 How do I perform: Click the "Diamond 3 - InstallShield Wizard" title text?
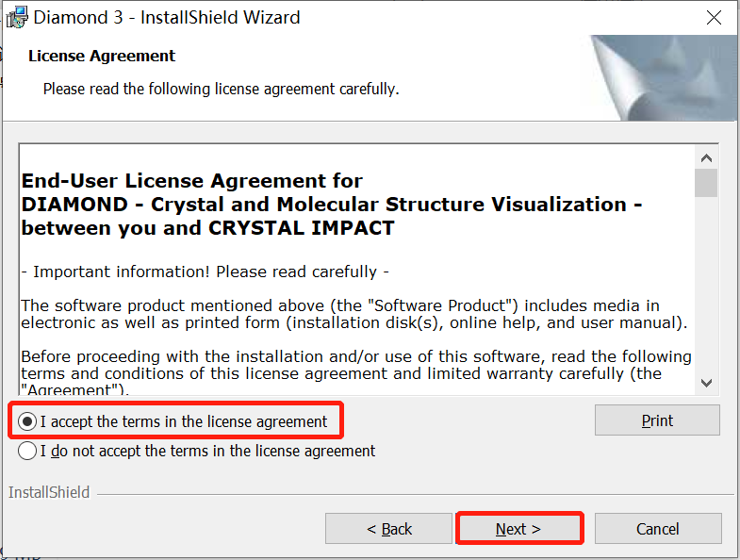pyautogui.click(x=167, y=17)
